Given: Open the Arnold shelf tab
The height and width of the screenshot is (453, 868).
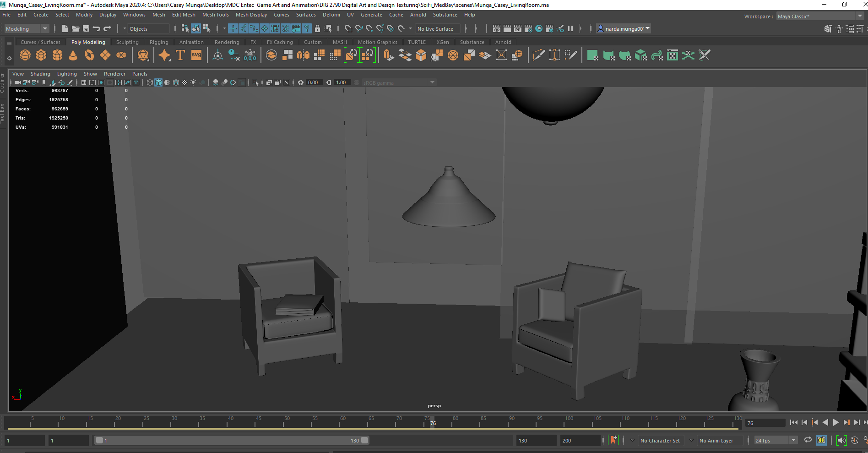Looking at the screenshot, I should pos(503,42).
